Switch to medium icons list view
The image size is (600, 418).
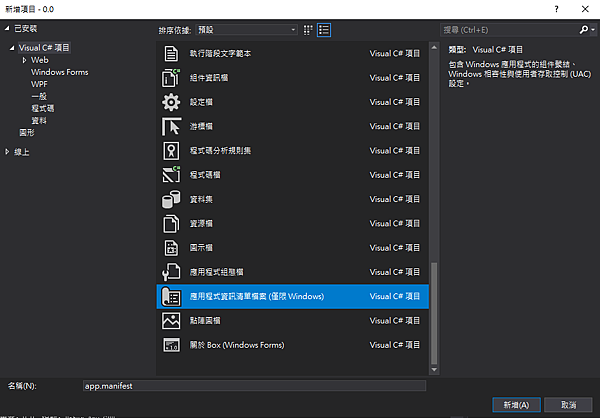click(x=324, y=30)
